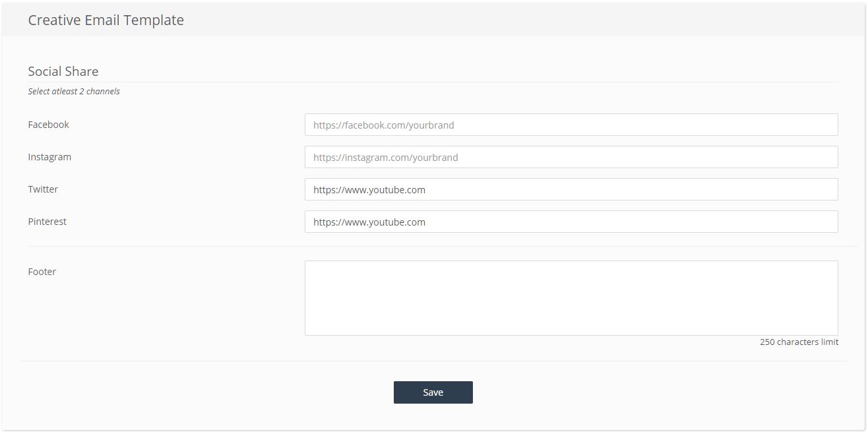Click the Facebook field label
The height and width of the screenshot is (432, 868).
(x=48, y=125)
